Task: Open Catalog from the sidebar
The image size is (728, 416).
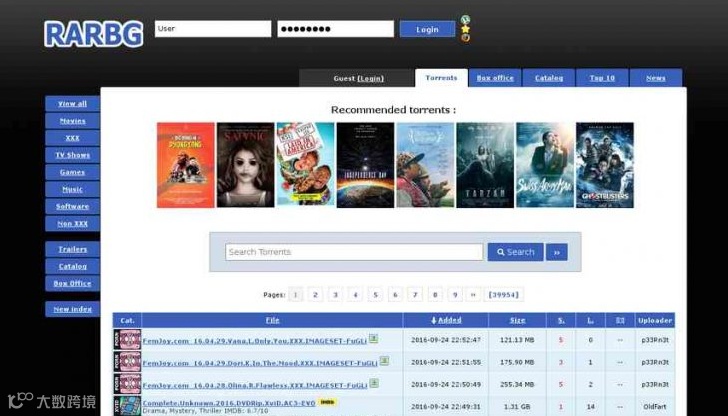Action: 72,266
